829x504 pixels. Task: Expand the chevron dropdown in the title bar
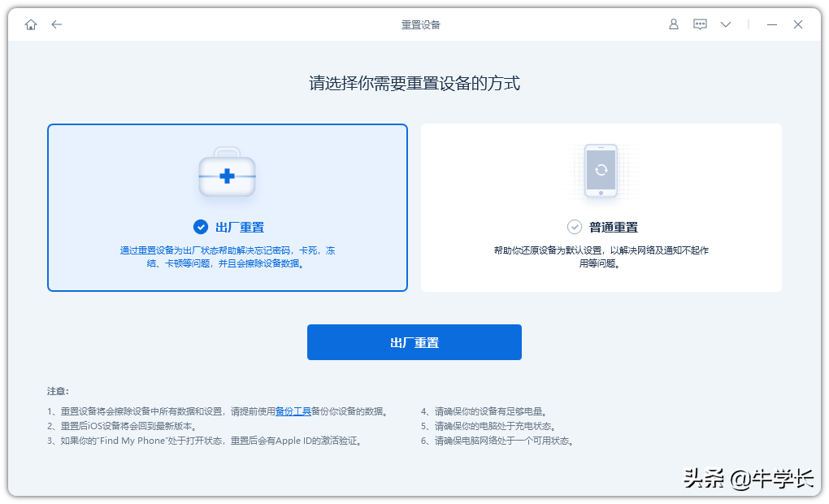pos(725,24)
